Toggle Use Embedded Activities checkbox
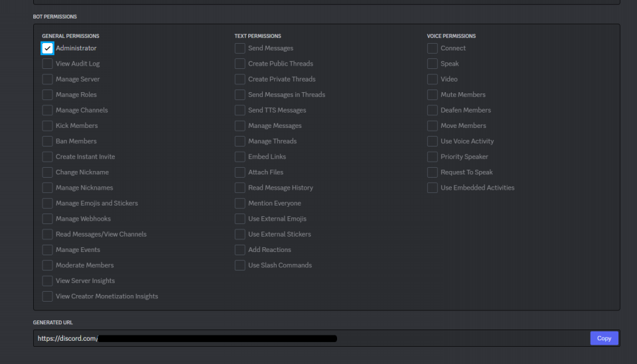Image resolution: width=637 pixels, height=364 pixels. point(432,188)
